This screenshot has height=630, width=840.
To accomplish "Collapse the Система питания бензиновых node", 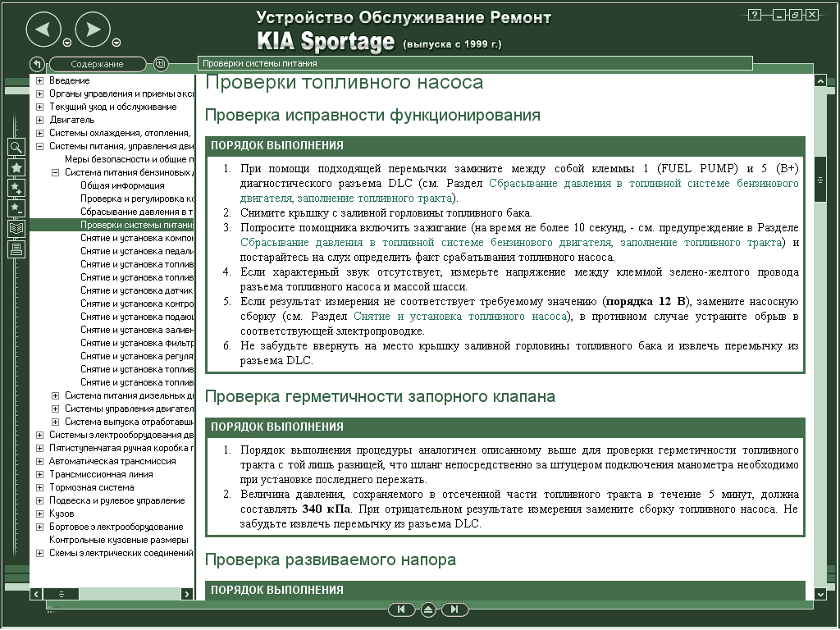I will tap(55, 172).
